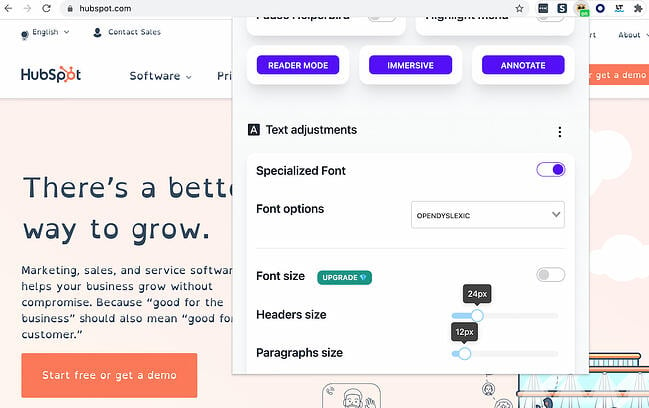Disable the Specialized Font toggle
Viewport: 649px width, 408px height.
click(x=550, y=170)
